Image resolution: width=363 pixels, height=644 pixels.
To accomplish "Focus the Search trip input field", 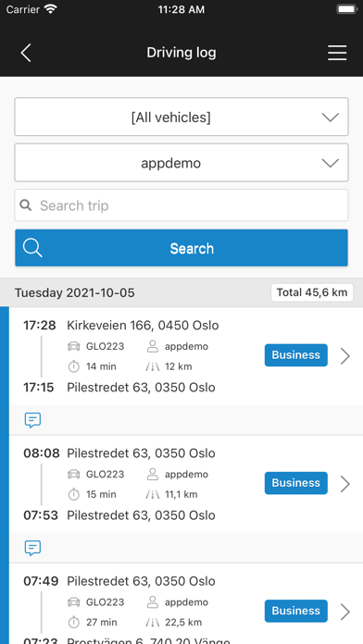I will coord(181,205).
